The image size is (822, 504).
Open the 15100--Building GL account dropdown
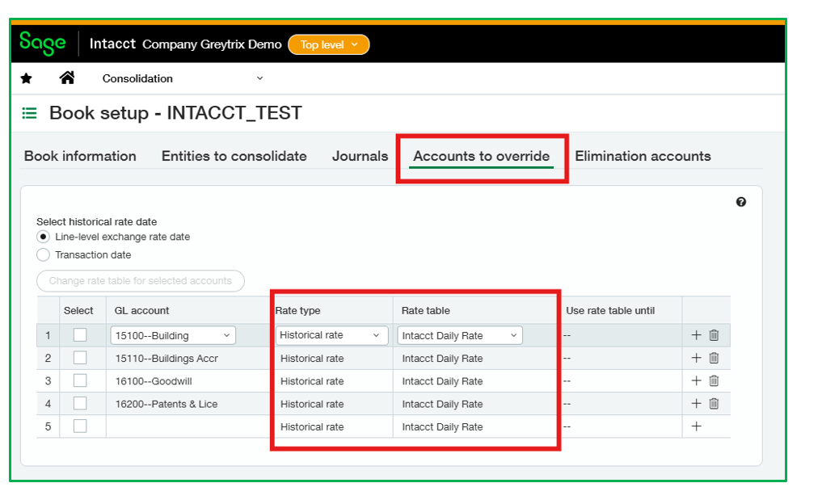tap(173, 335)
